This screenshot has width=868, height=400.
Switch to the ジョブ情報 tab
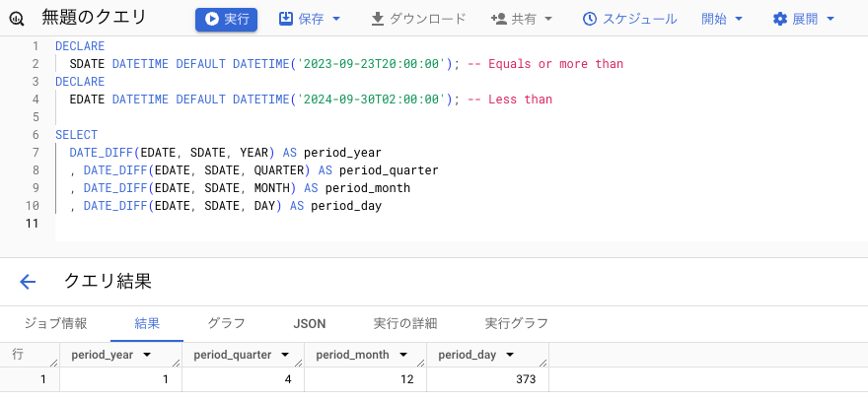coord(55,323)
